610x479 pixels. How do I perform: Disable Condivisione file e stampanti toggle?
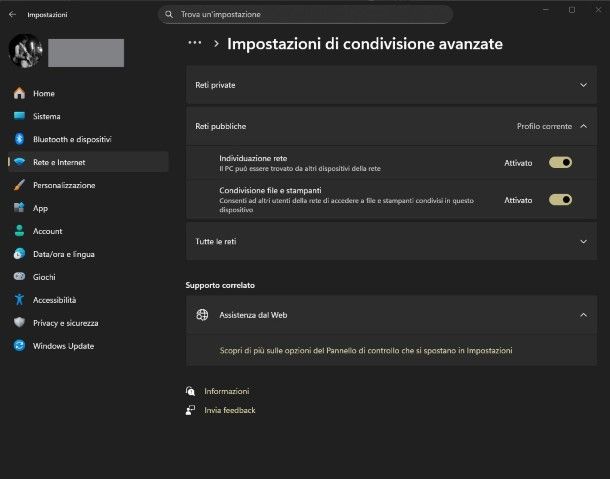point(560,199)
